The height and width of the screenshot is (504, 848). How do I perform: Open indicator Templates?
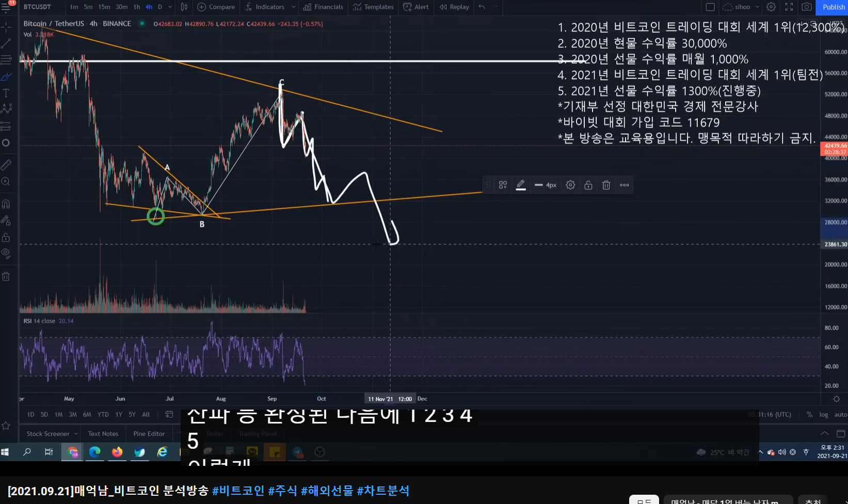(373, 7)
